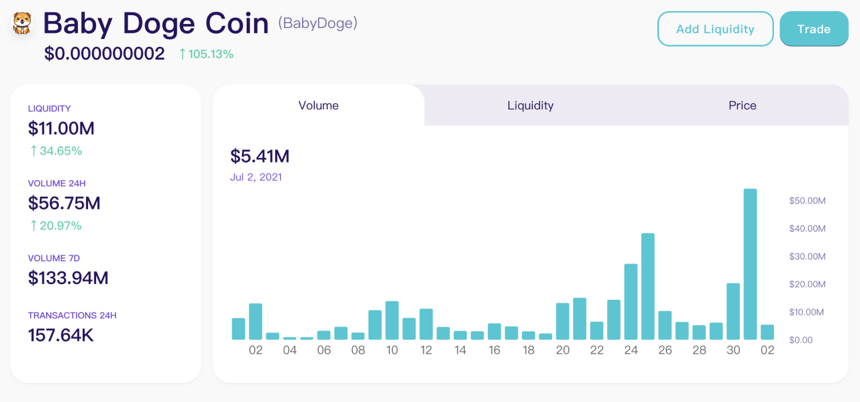Select the volume bar above label 12
860x402 pixels.
click(x=426, y=324)
